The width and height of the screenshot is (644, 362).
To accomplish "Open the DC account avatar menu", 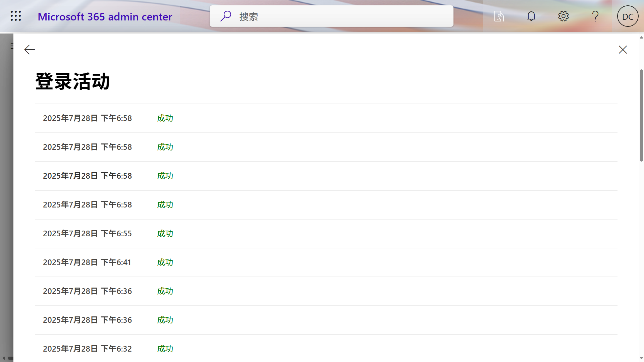I will [x=628, y=16].
